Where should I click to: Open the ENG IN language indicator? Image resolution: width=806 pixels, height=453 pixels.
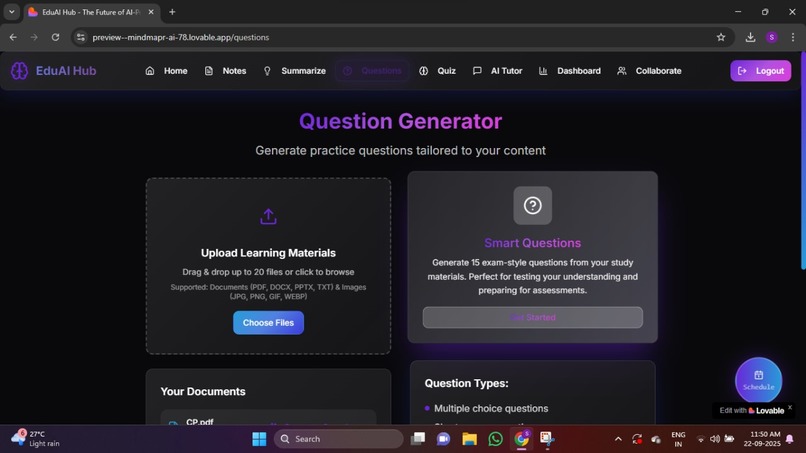678,439
